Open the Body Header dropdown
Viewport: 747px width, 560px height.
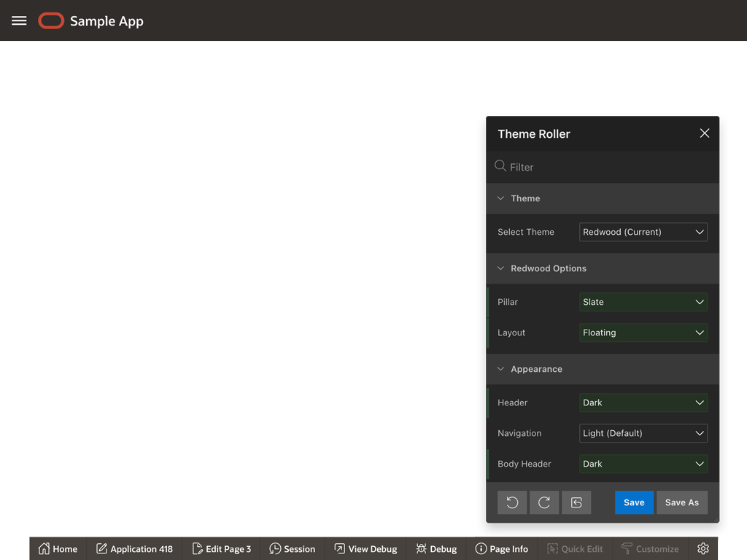point(643,464)
